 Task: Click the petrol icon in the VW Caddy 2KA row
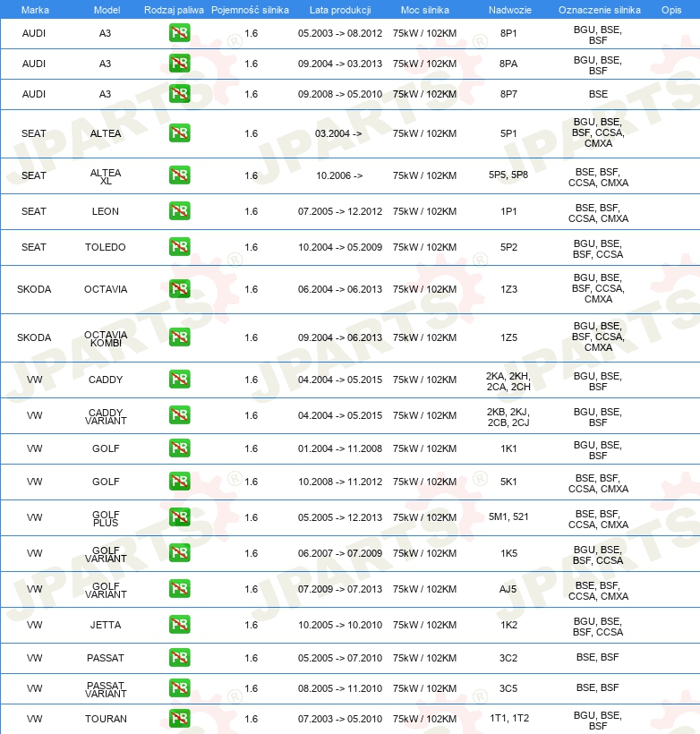coord(179,380)
